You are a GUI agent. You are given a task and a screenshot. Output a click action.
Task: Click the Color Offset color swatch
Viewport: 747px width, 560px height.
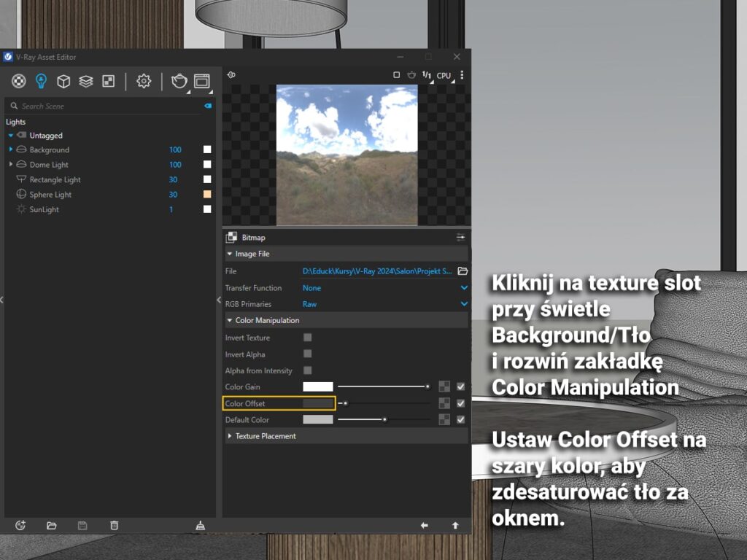click(317, 403)
